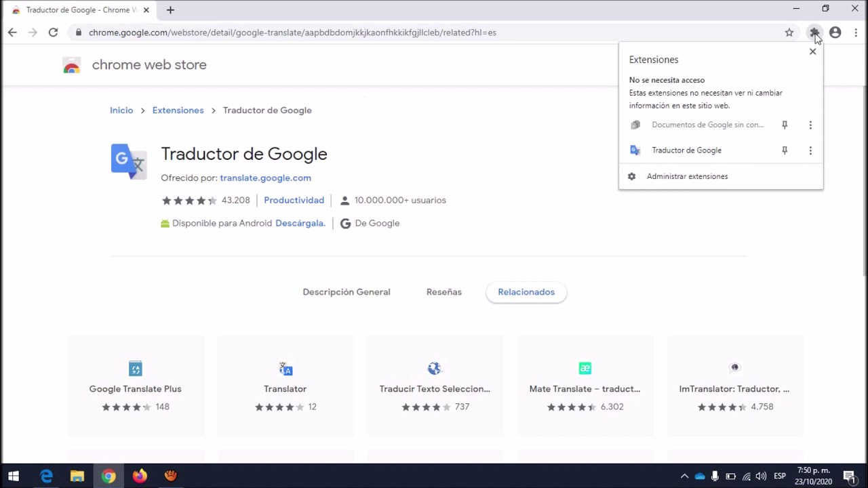Close the Extensions popup

(x=812, y=52)
